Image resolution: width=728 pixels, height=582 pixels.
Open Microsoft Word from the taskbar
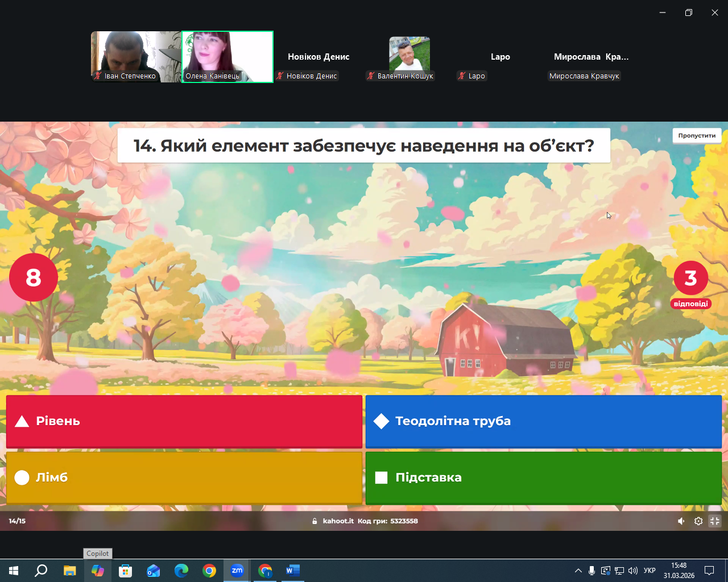coord(292,571)
